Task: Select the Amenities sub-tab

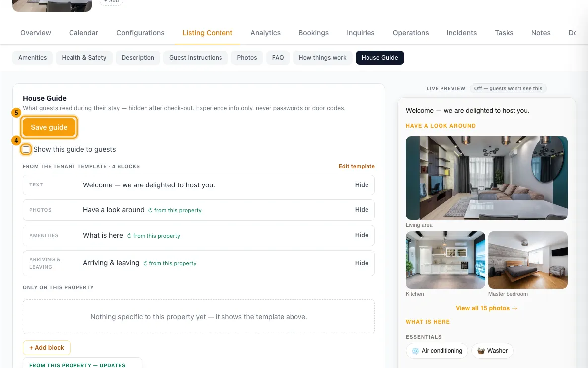Action: (33, 58)
